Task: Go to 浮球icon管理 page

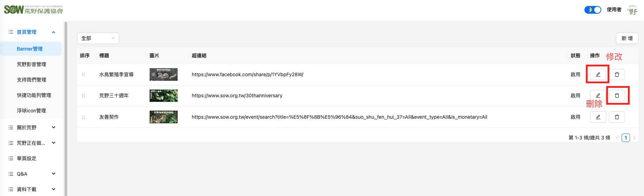Action: coord(32,111)
